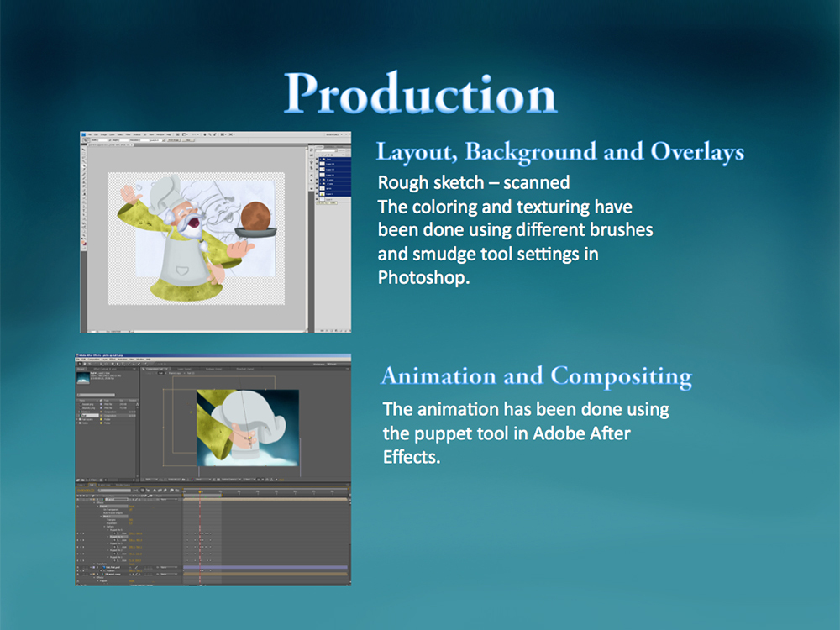This screenshot has width=840, height=630.
Task: Collapse the Puppet effect in timeline
Action: [x=97, y=507]
